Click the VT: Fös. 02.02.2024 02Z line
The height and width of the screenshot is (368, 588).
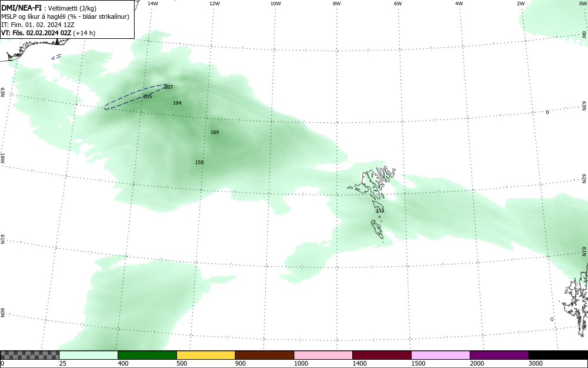48,33
